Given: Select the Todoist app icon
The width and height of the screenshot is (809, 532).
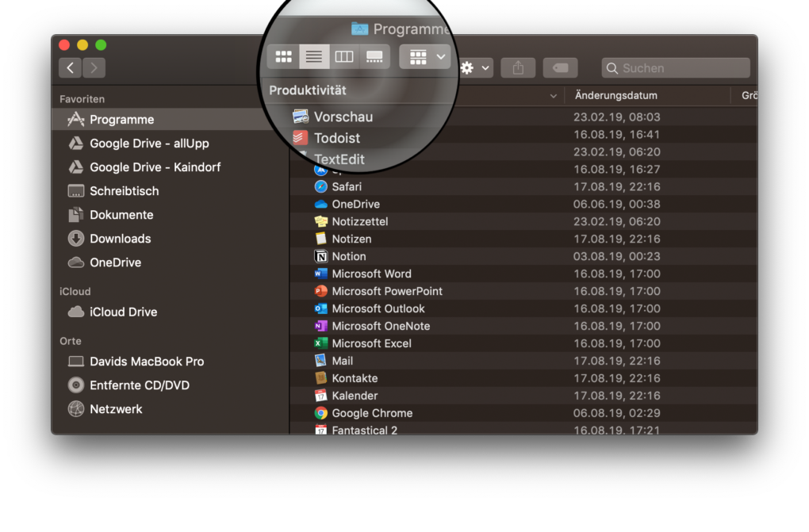Looking at the screenshot, I should click(x=301, y=138).
